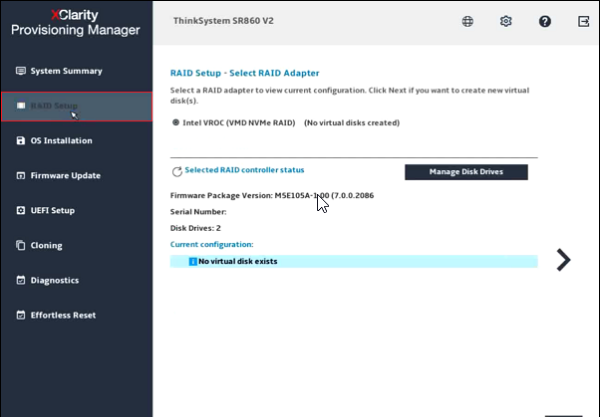Select RAID Setup in the sidebar
Image resolution: width=603 pixels, height=417 pixels.
[54, 106]
